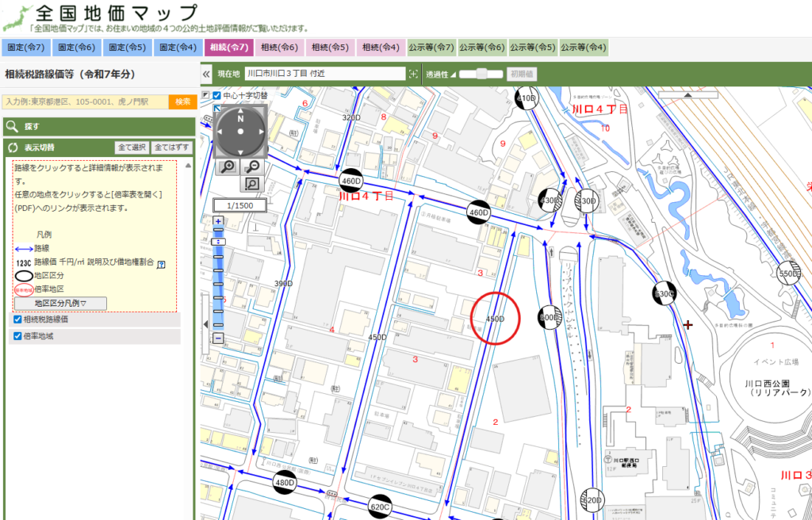Uncheck the 相続税路線価 layer checkbox
Viewport: 812px width, 520px height.
(x=17, y=319)
